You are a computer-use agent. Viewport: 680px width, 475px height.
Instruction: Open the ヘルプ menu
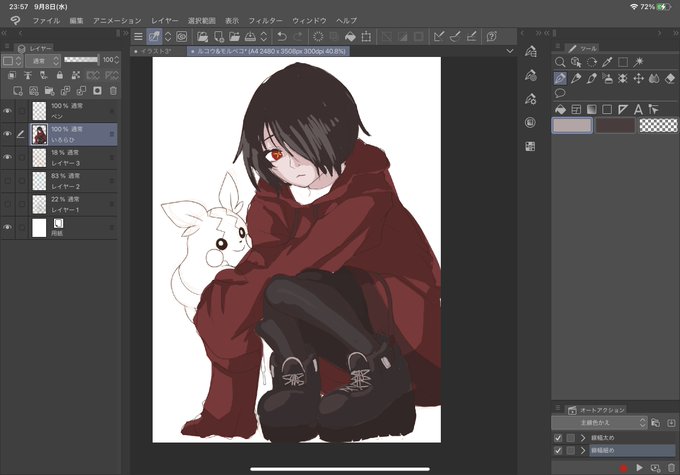[x=346, y=20]
